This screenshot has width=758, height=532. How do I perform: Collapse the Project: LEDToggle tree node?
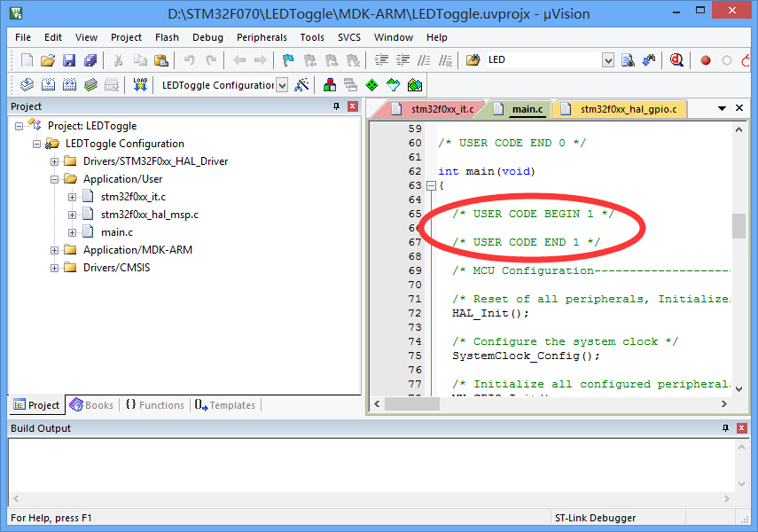click(19, 126)
